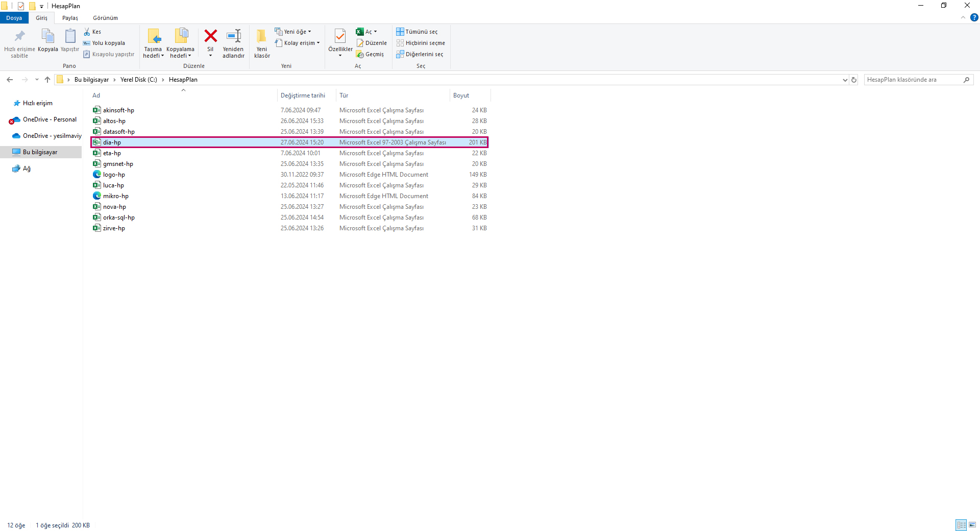The image size is (980, 531).
Task: Expand Yeni öğe menu
Action: [293, 32]
